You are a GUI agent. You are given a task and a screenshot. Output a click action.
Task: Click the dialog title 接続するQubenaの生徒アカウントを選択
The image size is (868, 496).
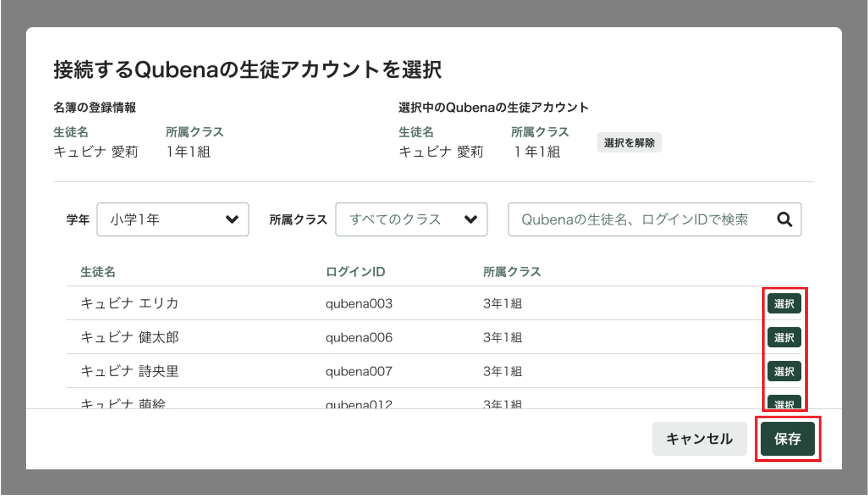pos(248,70)
